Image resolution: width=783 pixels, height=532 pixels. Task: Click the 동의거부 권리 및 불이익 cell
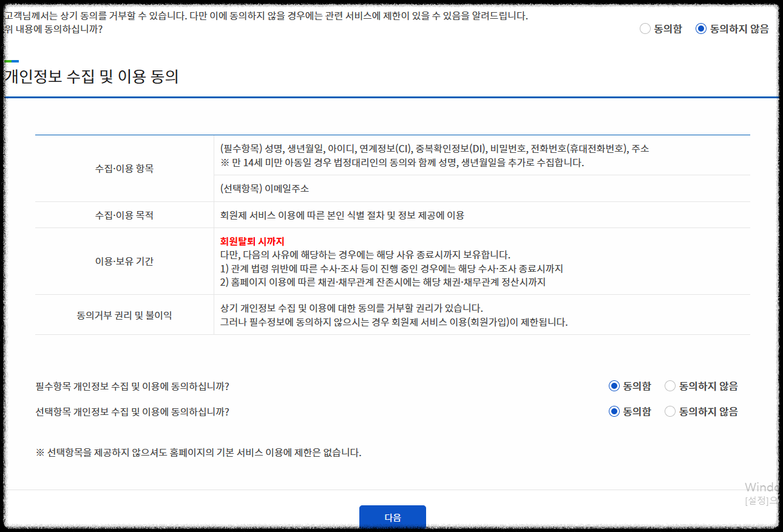pyautogui.click(x=123, y=315)
